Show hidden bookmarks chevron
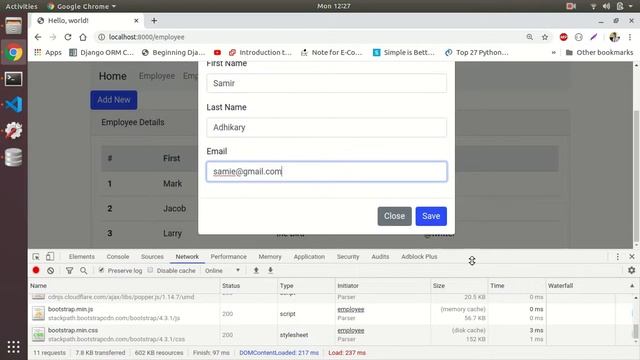Viewport: 640px width, 360px height. [553, 52]
